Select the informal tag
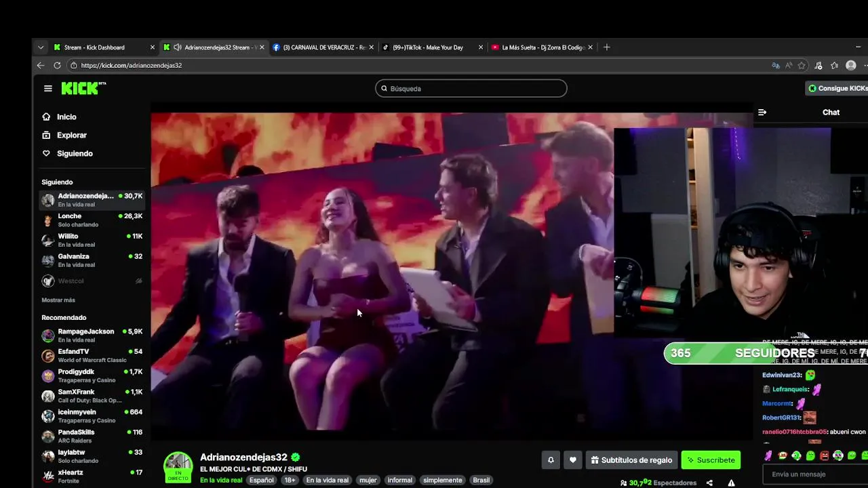868x488 pixels. click(399, 481)
